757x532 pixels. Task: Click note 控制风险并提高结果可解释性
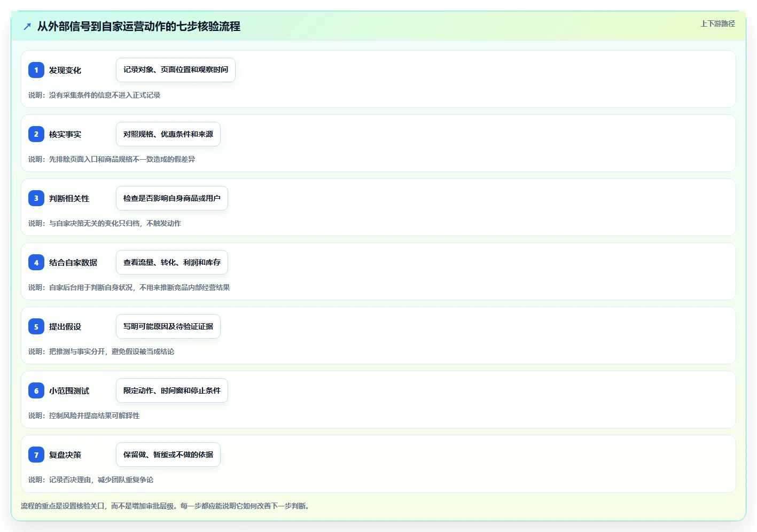click(x=94, y=416)
